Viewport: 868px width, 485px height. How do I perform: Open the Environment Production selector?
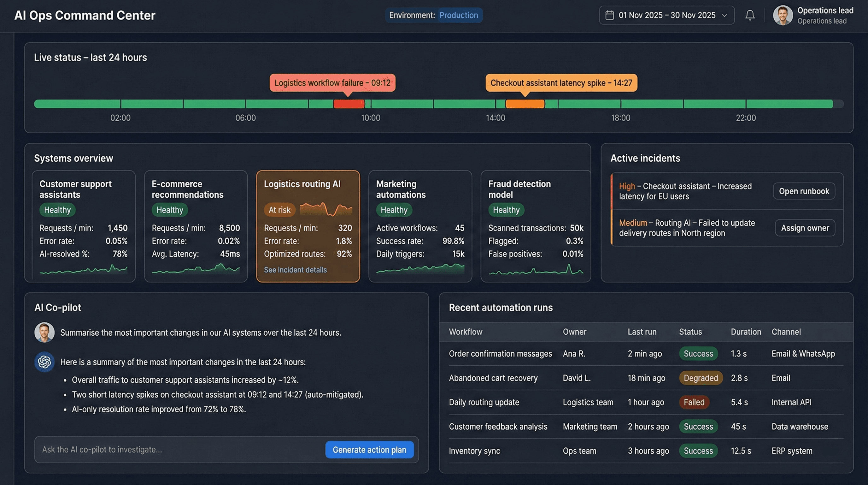point(458,15)
